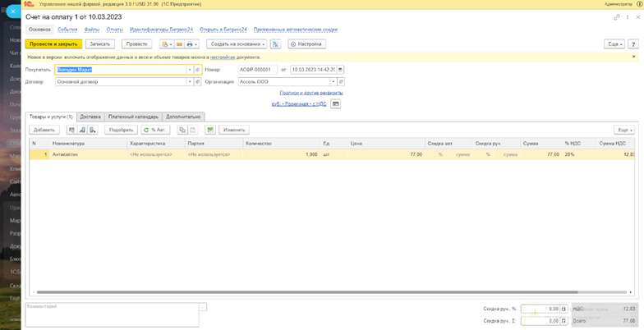Screen dimensions: 644x330
Task: Open the Настройка settings button
Action: click(x=308, y=44)
